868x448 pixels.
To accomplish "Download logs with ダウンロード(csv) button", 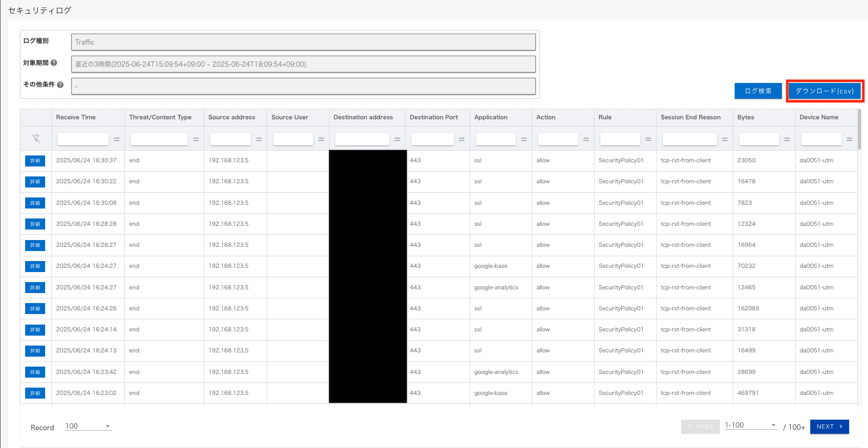I will [x=824, y=91].
